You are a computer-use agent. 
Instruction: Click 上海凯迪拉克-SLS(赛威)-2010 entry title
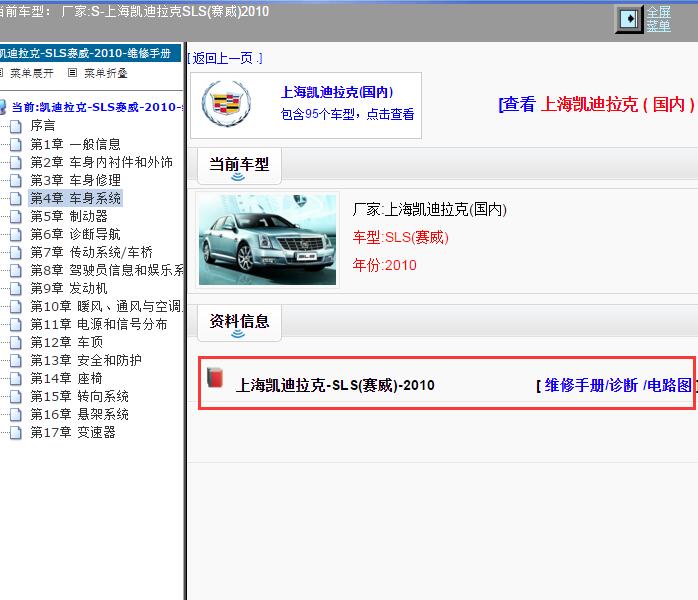pos(335,385)
